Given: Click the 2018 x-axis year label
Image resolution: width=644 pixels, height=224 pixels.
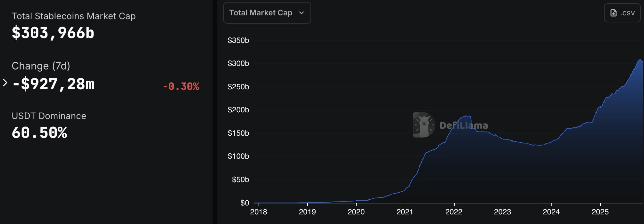Looking at the screenshot, I should (x=258, y=212).
